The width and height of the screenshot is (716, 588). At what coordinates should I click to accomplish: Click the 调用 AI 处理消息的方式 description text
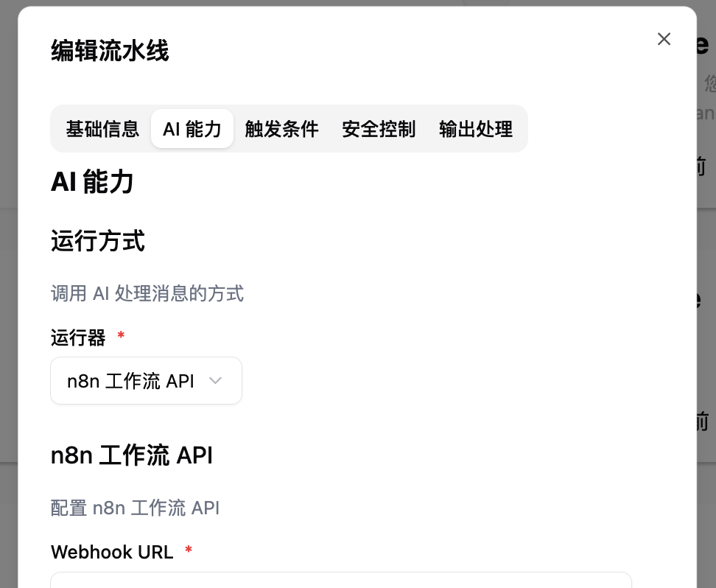(x=147, y=293)
